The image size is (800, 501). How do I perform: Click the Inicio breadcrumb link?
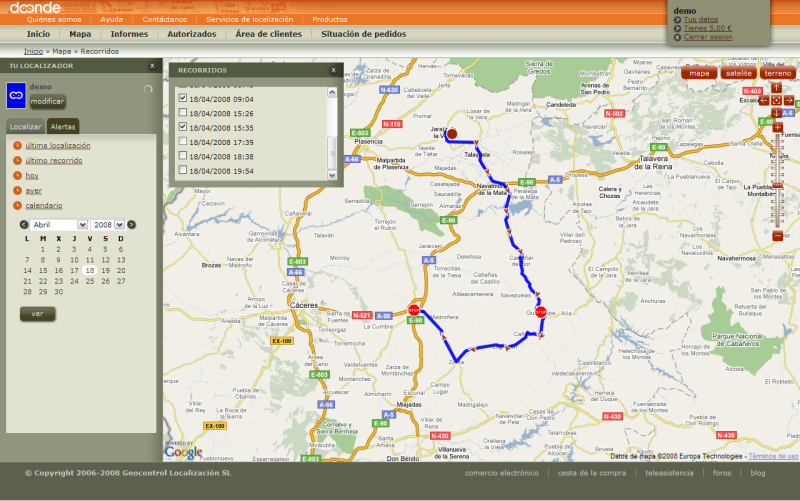pos(33,51)
